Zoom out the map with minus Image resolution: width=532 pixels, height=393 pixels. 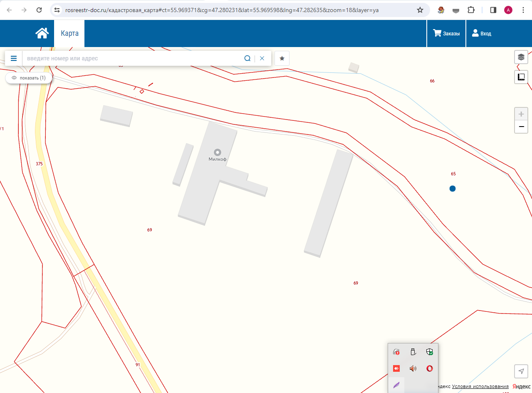click(521, 127)
